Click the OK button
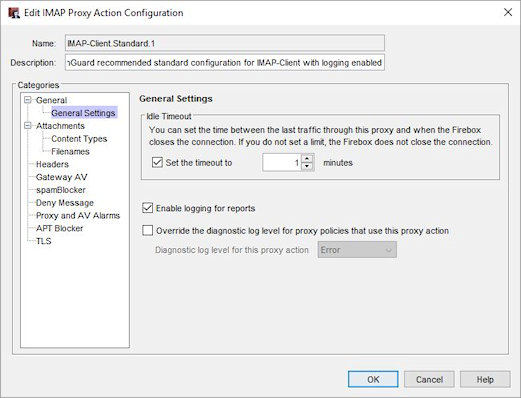 pyautogui.click(x=373, y=379)
